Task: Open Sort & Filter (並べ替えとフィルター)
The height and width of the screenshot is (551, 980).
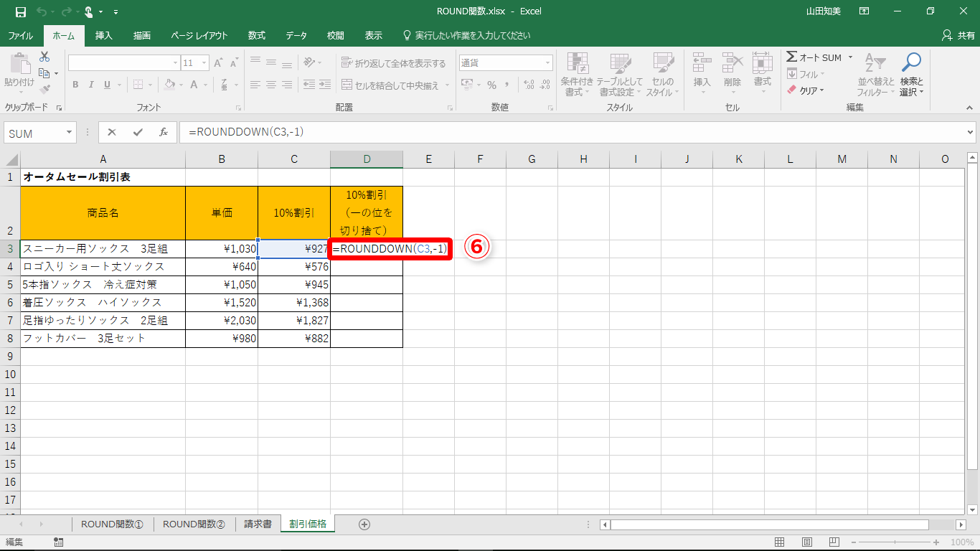Action: 875,74
